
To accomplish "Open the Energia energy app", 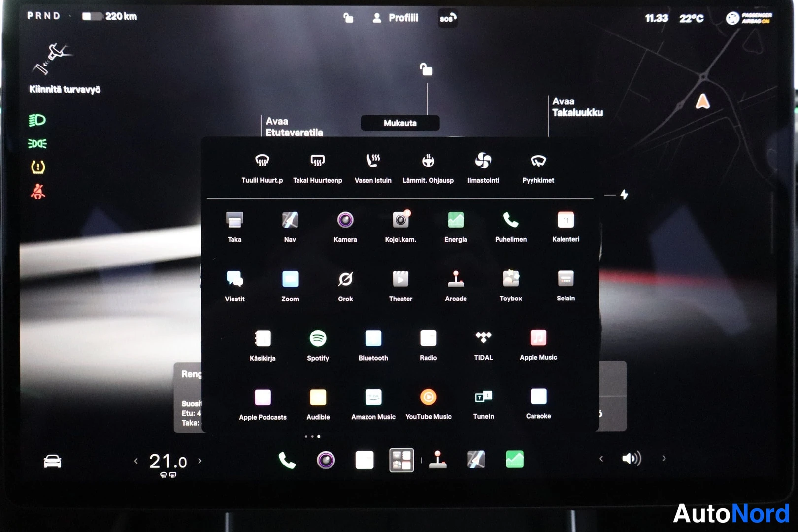I will point(456,226).
